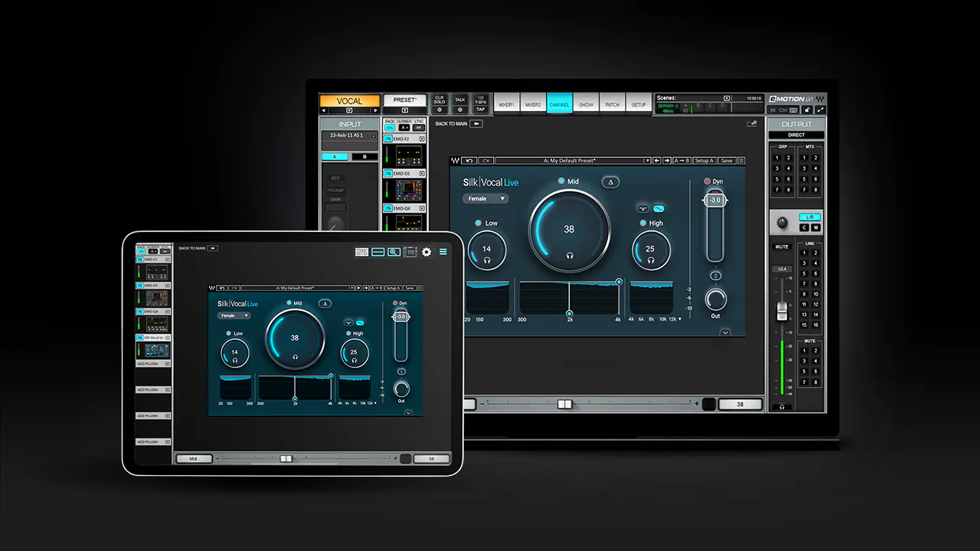Click the tablet's on-screen keyboard icon
Image resolution: width=980 pixels, height=551 pixels.
click(362, 252)
